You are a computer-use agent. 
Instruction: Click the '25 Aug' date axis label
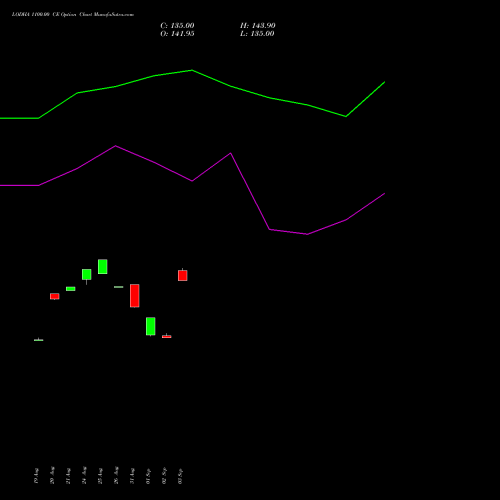click(x=100, y=476)
